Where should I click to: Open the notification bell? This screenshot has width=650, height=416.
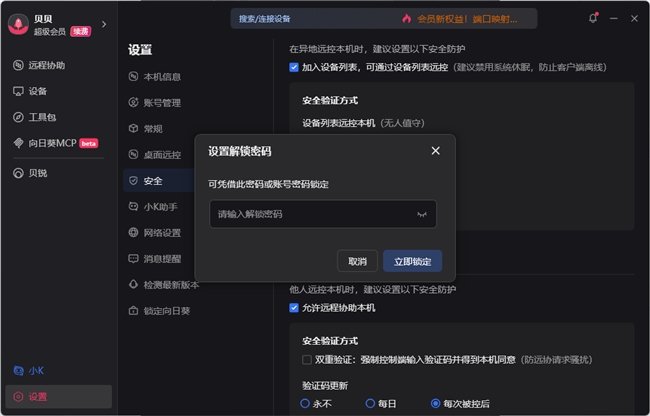point(593,18)
